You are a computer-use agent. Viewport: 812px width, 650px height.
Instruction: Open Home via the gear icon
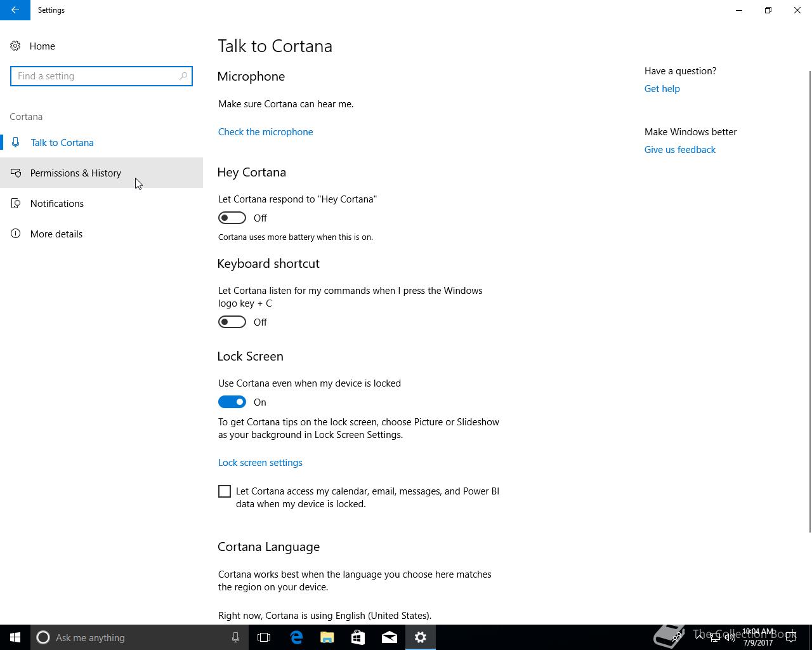click(x=15, y=46)
